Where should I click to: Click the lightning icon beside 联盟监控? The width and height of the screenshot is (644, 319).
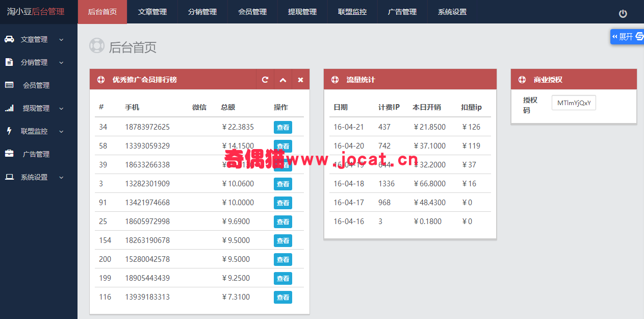point(9,131)
